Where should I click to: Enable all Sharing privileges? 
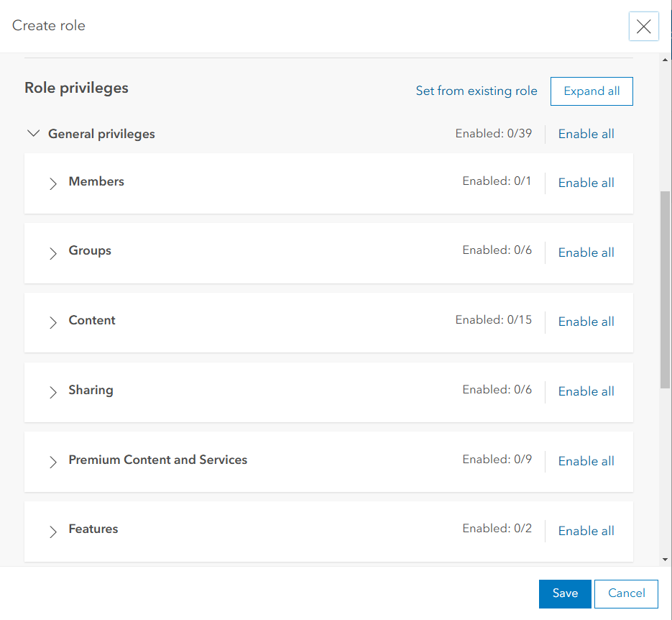tap(586, 391)
